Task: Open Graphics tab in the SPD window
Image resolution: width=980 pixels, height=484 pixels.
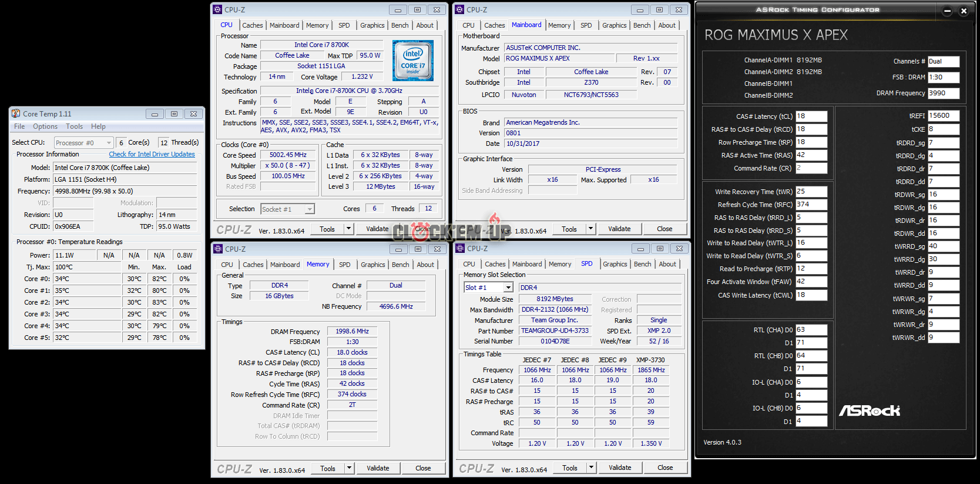Action: (615, 264)
